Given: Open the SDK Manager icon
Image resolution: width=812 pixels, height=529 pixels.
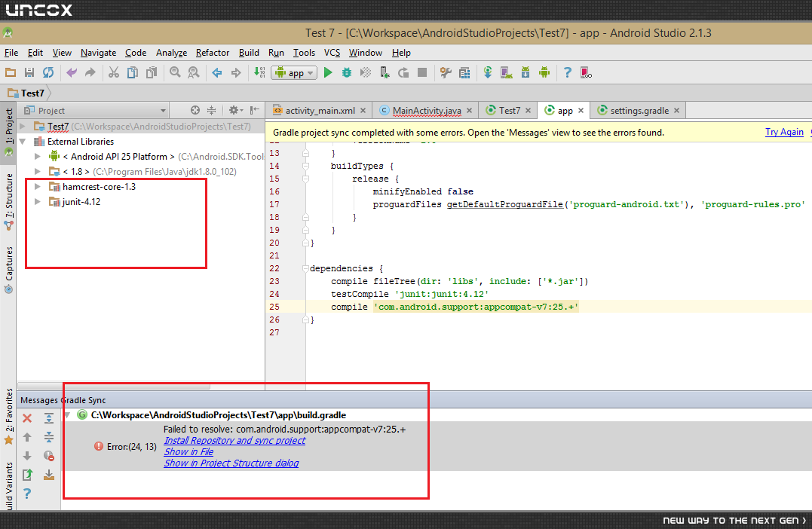Looking at the screenshot, I should (525, 72).
